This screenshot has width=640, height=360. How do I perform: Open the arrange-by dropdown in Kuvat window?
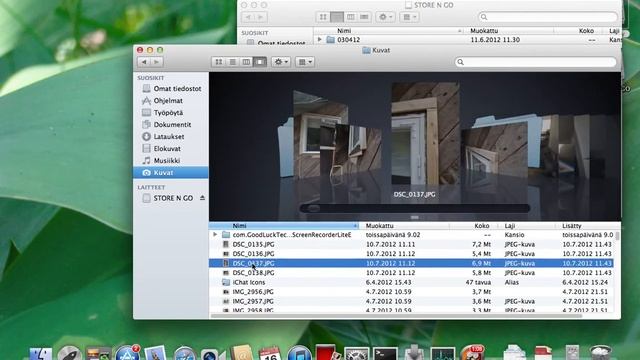(305, 62)
